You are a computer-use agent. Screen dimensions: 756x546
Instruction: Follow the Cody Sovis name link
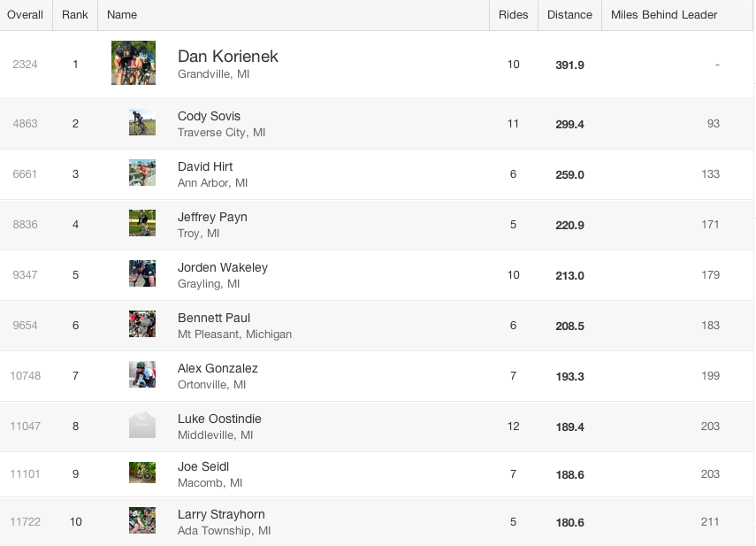[209, 116]
